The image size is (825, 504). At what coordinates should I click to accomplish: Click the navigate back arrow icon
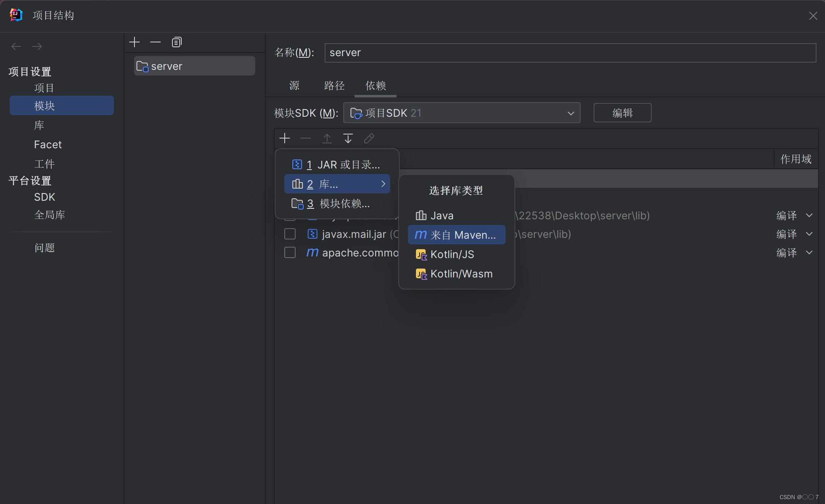pyautogui.click(x=16, y=46)
